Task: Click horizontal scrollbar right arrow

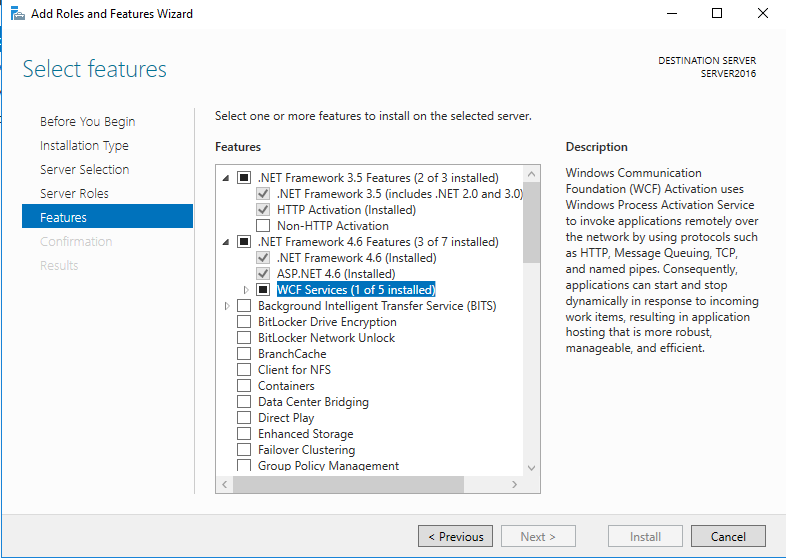Action: click(514, 484)
